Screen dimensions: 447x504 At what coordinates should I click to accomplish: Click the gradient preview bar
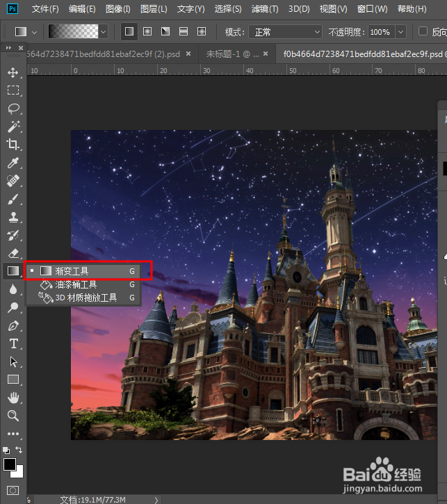(73, 31)
